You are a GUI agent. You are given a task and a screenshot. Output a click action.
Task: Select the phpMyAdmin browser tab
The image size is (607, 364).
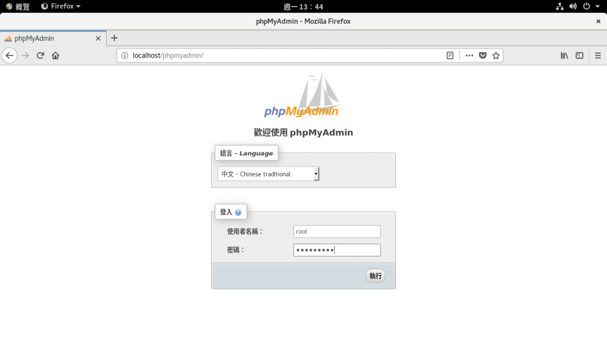(53, 39)
